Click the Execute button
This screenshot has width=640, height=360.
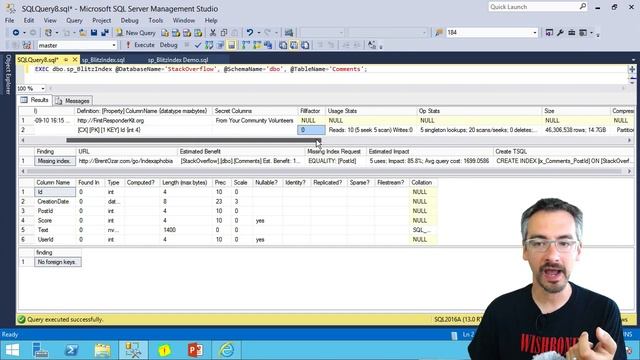(x=140, y=45)
